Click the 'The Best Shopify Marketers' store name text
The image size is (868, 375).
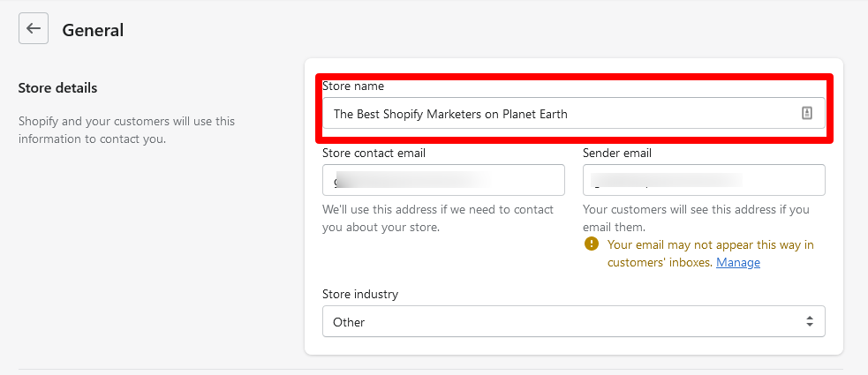[450, 114]
